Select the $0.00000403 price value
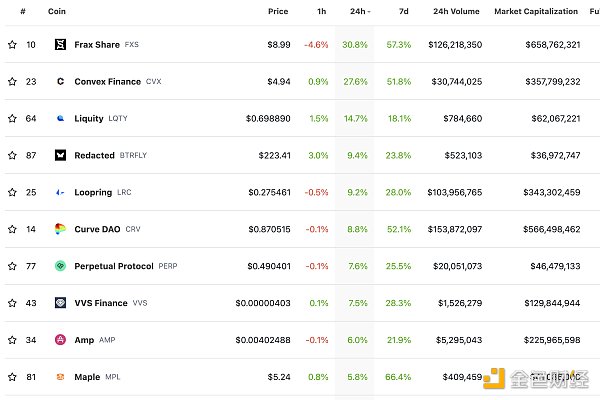This screenshot has height=400, width=600. (x=263, y=303)
